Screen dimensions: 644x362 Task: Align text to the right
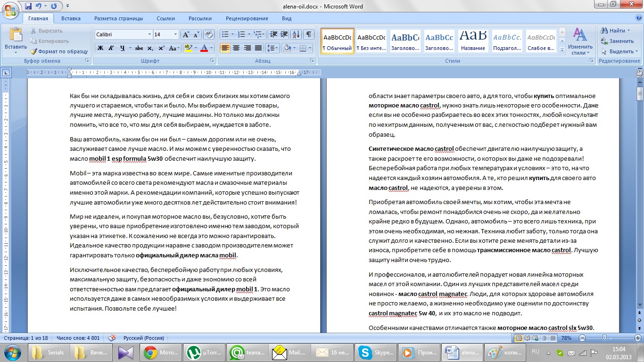point(247,48)
